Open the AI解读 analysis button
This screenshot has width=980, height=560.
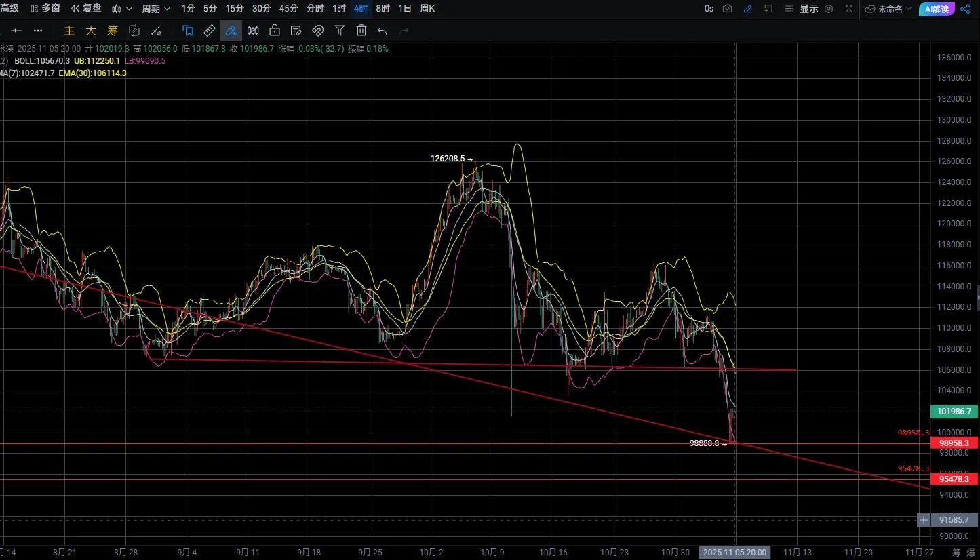(937, 9)
